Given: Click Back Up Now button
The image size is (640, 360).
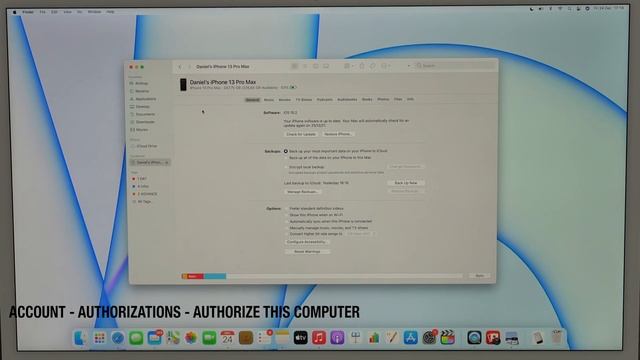Looking at the screenshot, I should (406, 183).
